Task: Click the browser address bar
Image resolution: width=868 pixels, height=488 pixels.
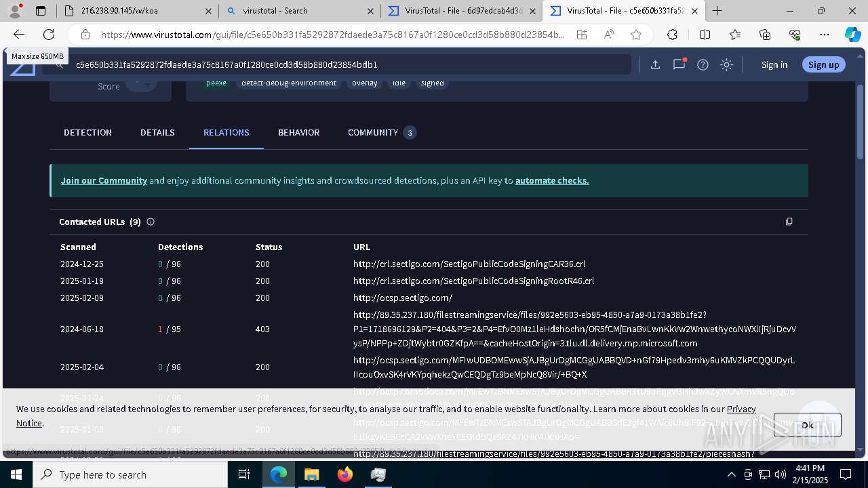Action: point(332,35)
